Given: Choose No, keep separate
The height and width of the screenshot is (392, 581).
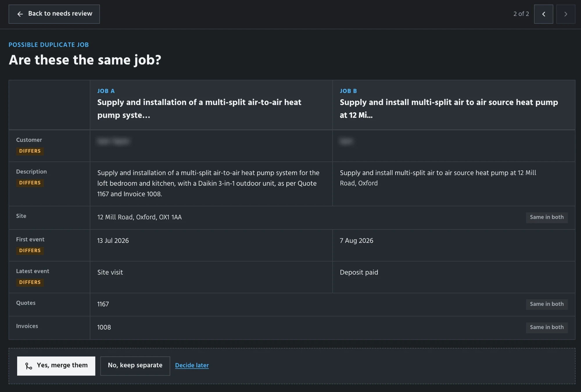Looking at the screenshot, I should click(x=135, y=366).
